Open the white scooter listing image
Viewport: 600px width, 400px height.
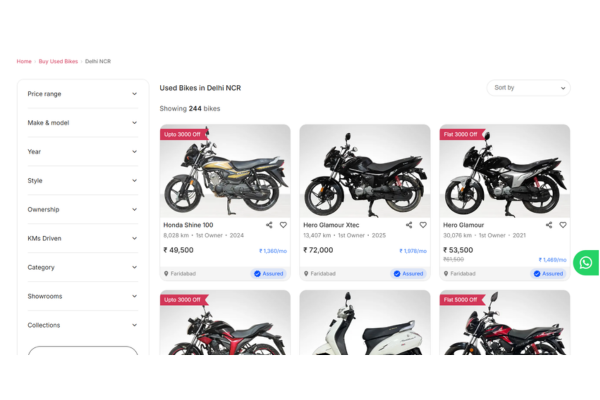365,322
